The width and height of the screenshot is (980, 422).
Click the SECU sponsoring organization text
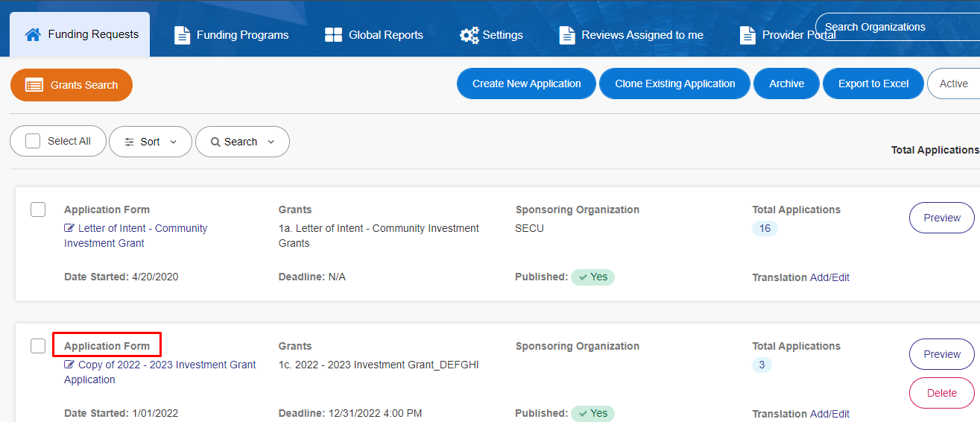pyautogui.click(x=529, y=228)
